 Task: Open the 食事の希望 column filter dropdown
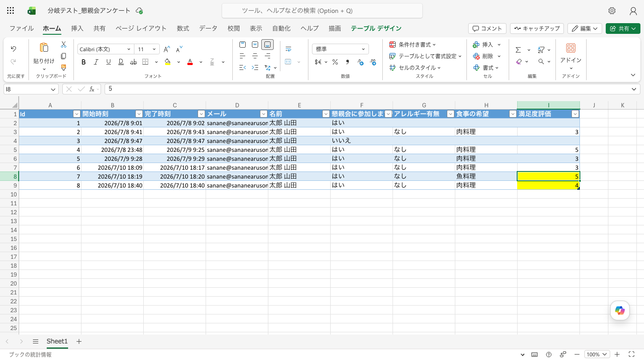[x=513, y=114]
